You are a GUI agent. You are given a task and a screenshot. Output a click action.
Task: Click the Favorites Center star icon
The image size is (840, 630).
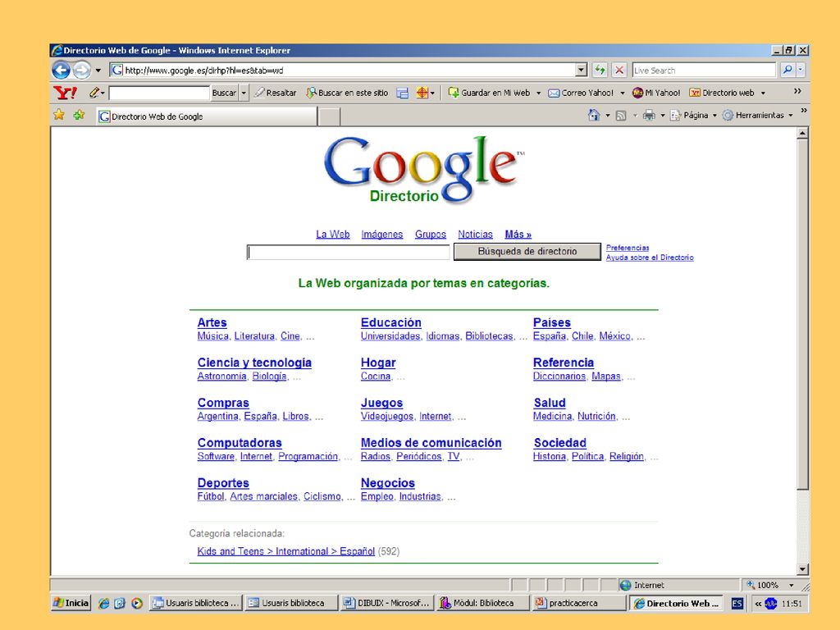pos(59,115)
